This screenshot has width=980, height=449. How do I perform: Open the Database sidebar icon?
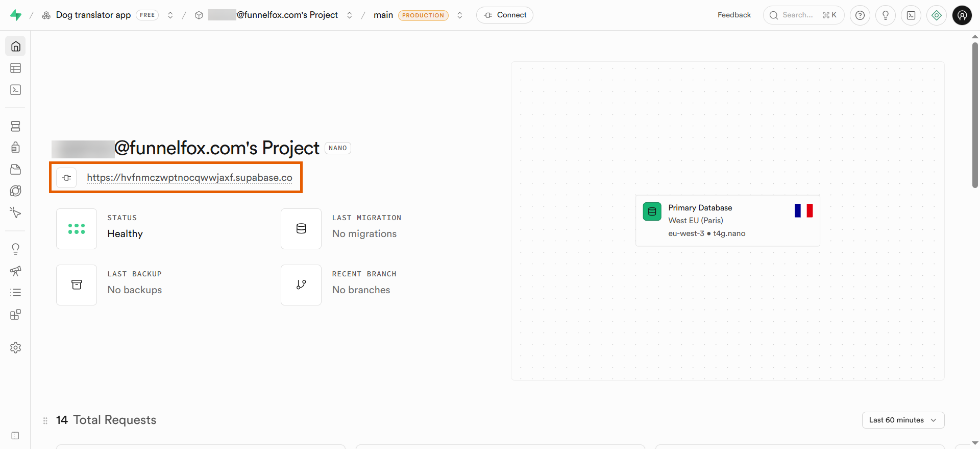[16, 126]
